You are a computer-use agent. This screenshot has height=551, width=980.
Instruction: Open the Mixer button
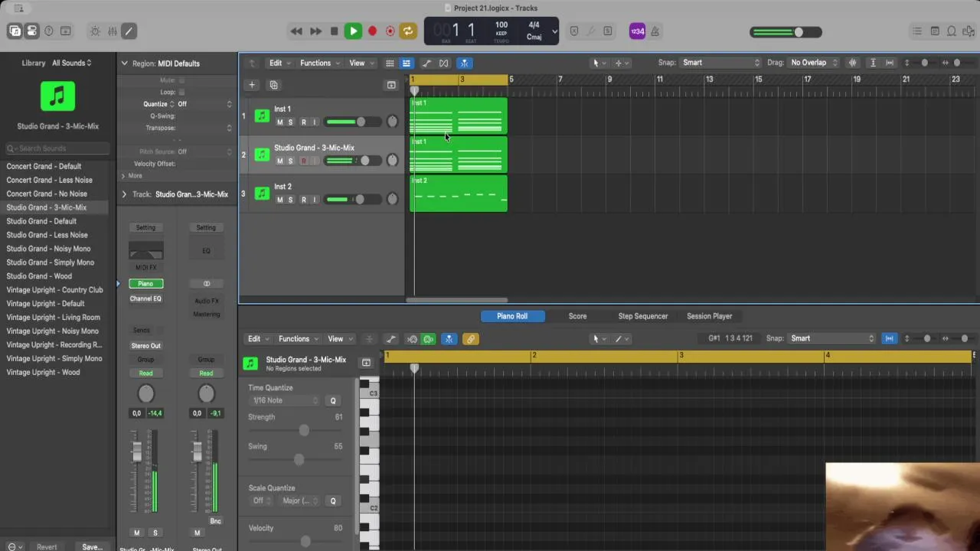(x=113, y=31)
